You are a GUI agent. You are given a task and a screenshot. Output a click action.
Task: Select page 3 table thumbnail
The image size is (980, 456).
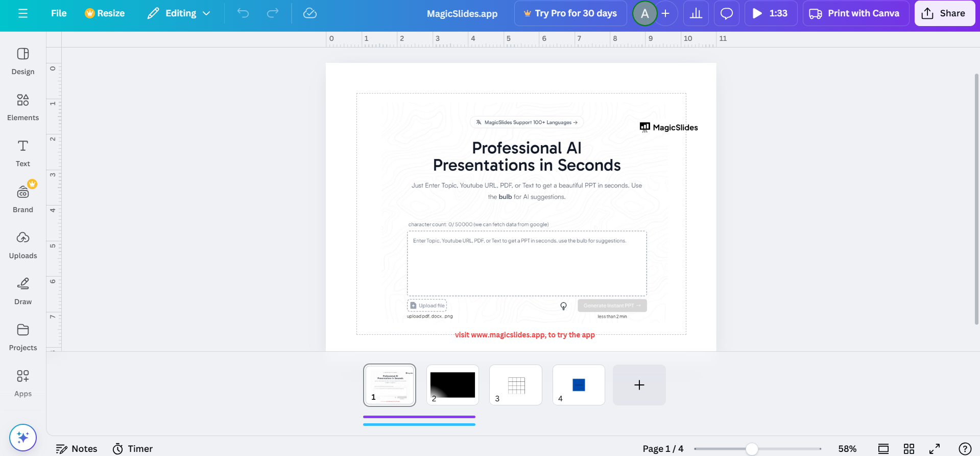(x=516, y=385)
